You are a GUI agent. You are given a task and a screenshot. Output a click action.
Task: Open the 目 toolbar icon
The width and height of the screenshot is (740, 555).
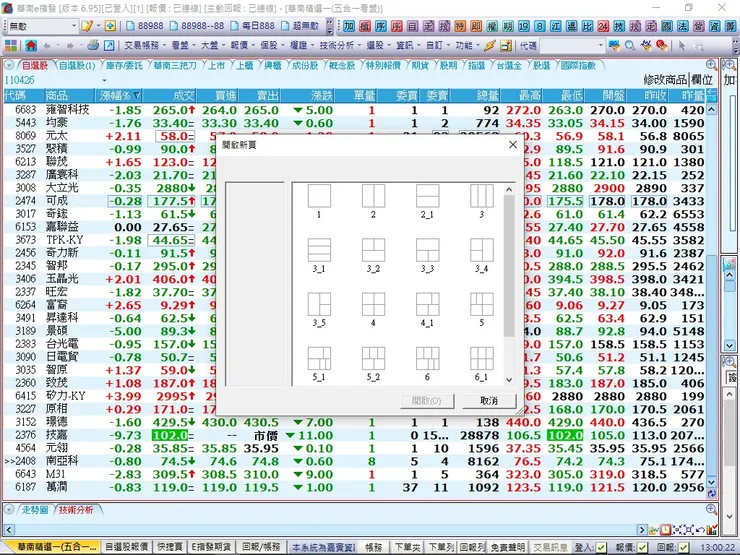click(x=412, y=25)
